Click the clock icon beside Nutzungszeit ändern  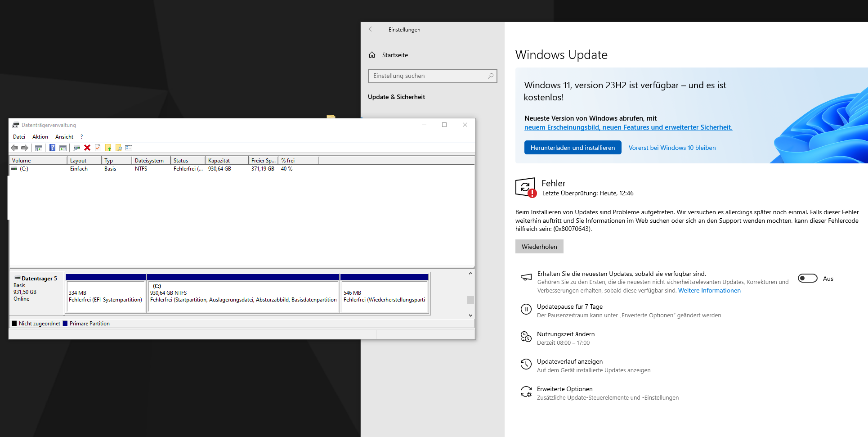point(526,337)
